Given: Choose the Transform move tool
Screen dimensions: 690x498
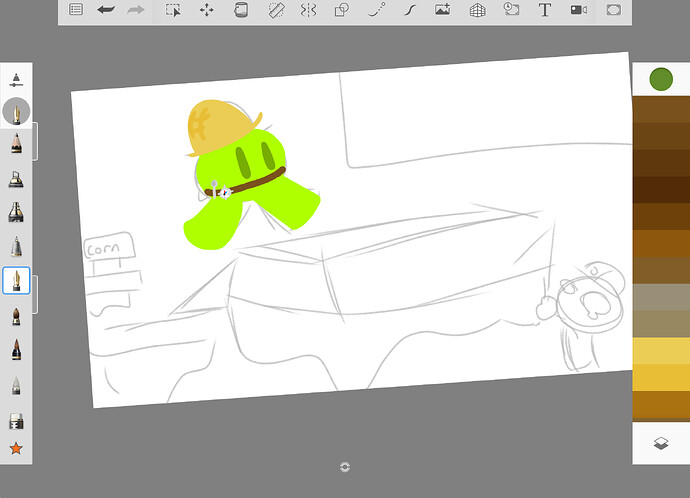Looking at the screenshot, I should (206, 10).
